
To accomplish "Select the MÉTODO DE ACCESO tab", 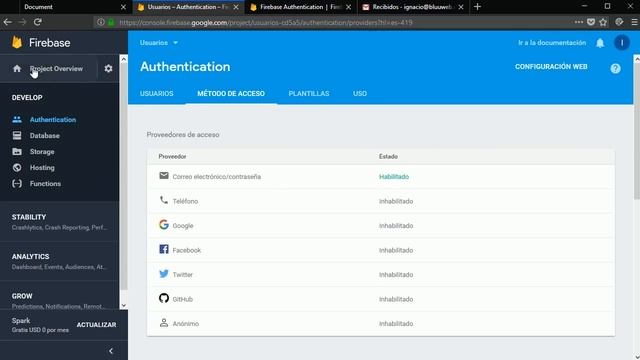I will pyautogui.click(x=231, y=93).
